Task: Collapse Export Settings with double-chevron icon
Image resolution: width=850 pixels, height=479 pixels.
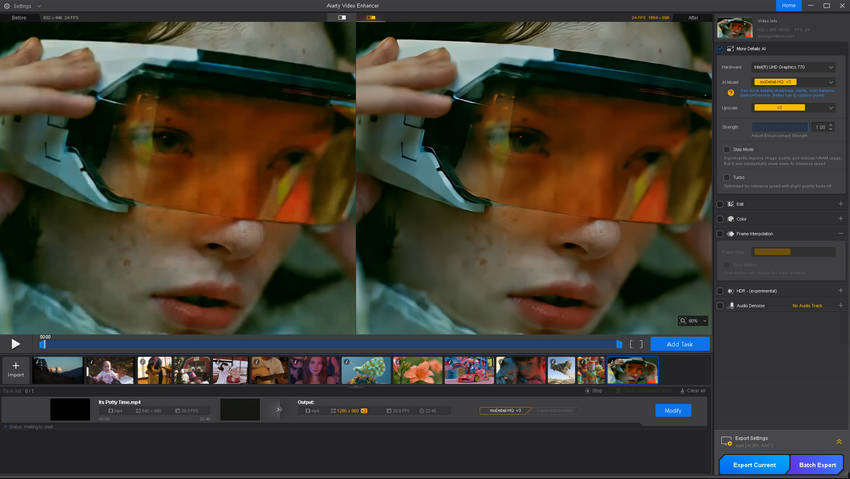Action: (x=839, y=442)
